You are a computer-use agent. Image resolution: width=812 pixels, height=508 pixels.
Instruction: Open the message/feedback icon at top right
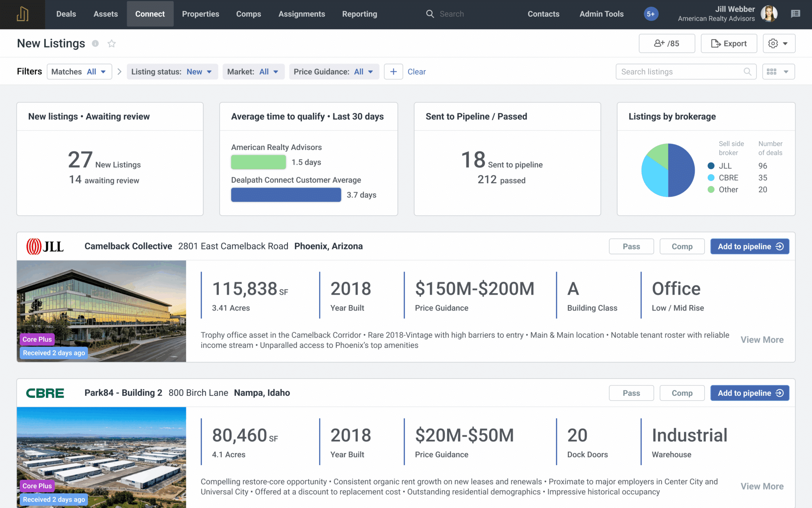coord(796,13)
